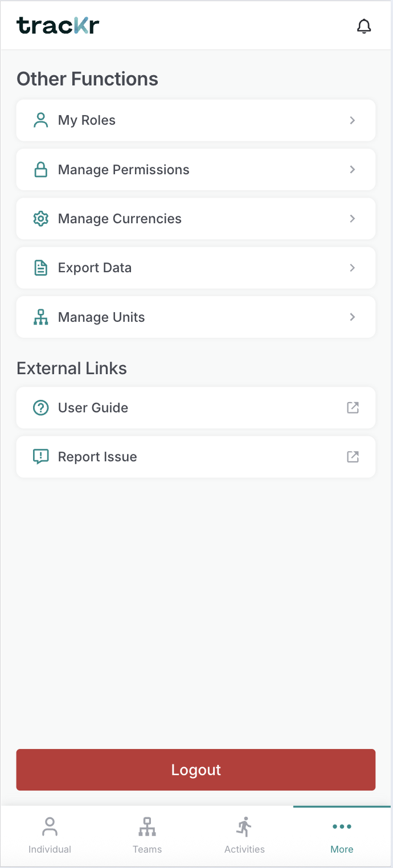This screenshot has height=868, width=393.
Task: Click the document icon beside Export Data
Action: pos(41,268)
